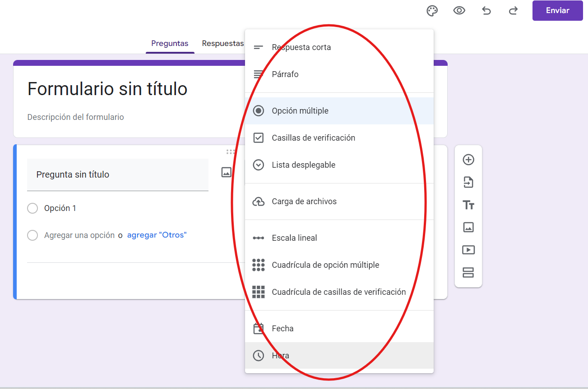
Task: Add a video to the form
Action: click(x=468, y=250)
